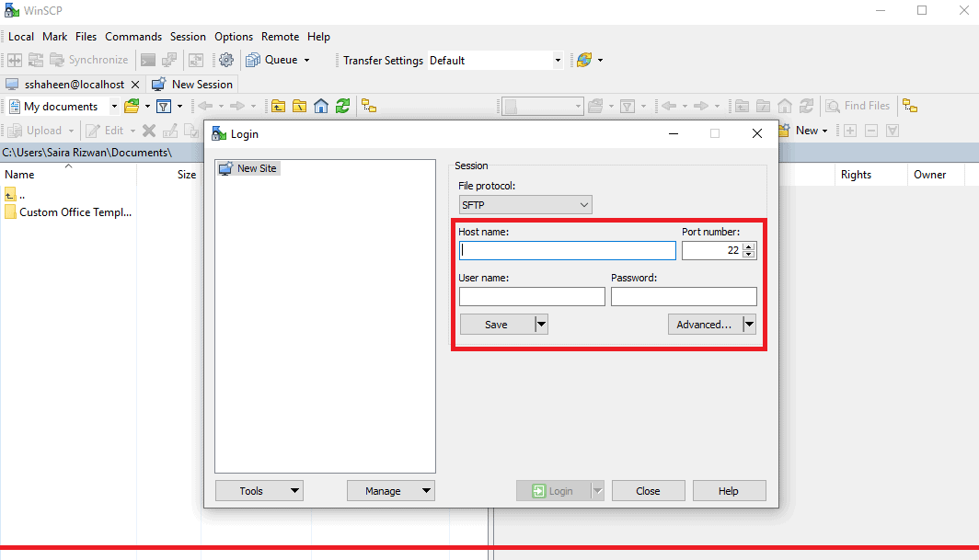Image resolution: width=979 pixels, height=560 pixels.
Task: Go to local parent directory icon
Action: (279, 106)
